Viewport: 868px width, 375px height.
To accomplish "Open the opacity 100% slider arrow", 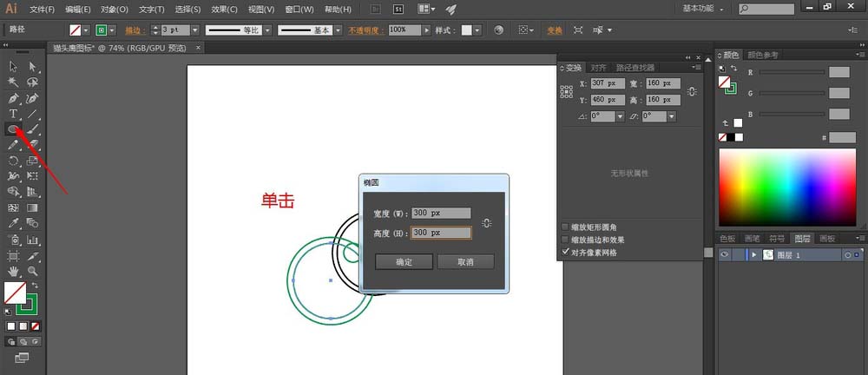I will [426, 30].
